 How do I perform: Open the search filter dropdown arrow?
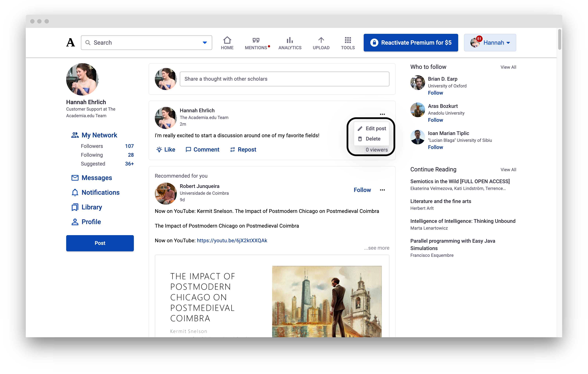click(204, 42)
